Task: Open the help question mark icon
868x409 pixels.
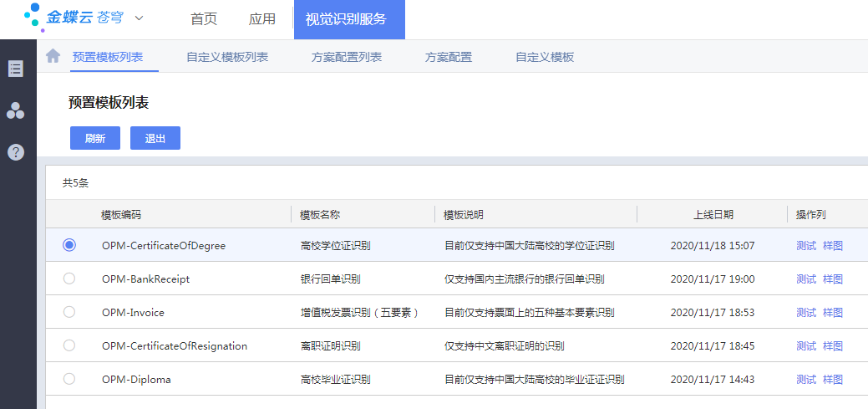Action: point(16,152)
